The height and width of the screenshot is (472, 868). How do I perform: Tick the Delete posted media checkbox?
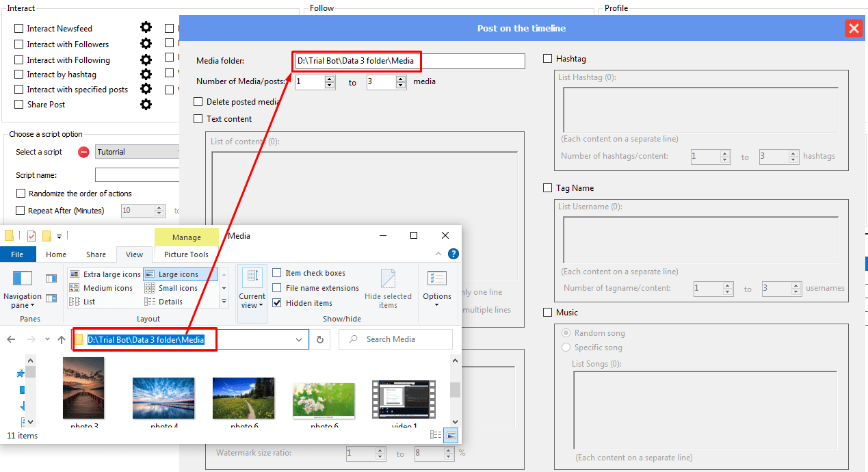198,102
